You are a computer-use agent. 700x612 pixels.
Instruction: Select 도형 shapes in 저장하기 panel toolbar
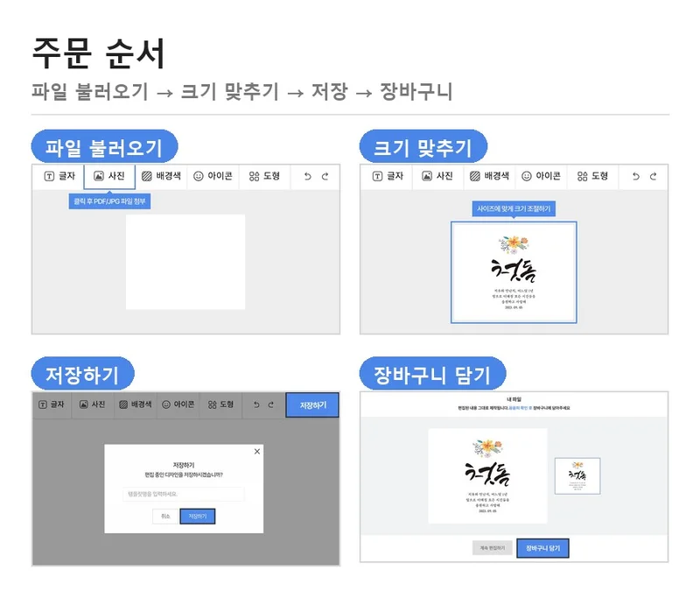[220, 404]
